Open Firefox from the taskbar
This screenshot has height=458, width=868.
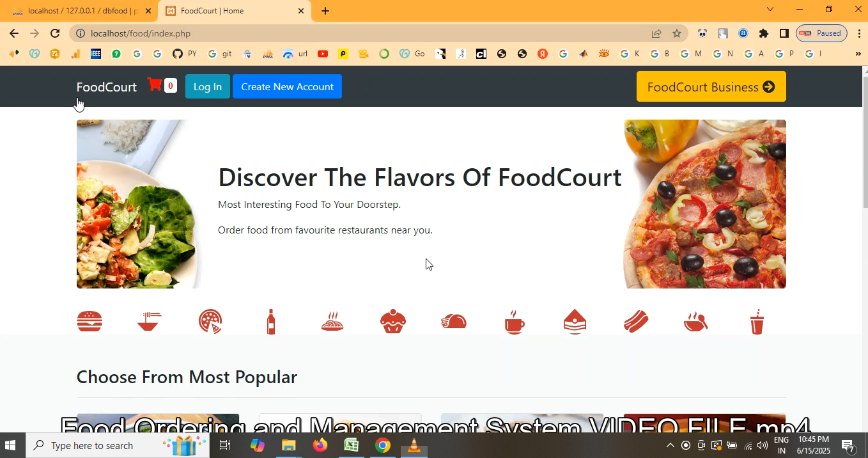[320, 445]
